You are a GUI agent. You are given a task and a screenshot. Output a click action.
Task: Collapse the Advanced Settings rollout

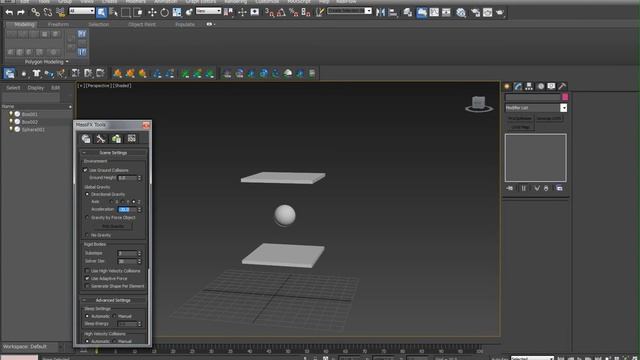pos(113,300)
